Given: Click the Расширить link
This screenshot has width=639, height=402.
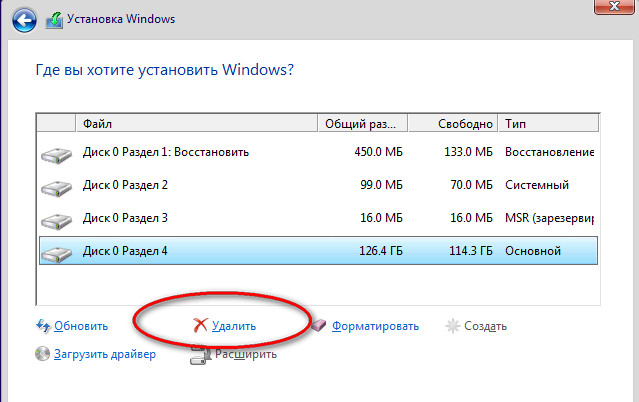Looking at the screenshot, I should point(246,354).
